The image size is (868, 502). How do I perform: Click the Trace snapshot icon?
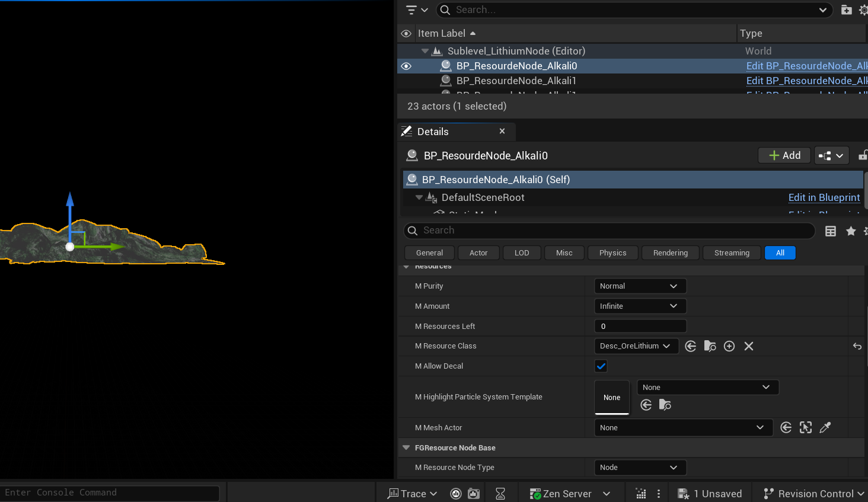pyautogui.click(x=474, y=494)
